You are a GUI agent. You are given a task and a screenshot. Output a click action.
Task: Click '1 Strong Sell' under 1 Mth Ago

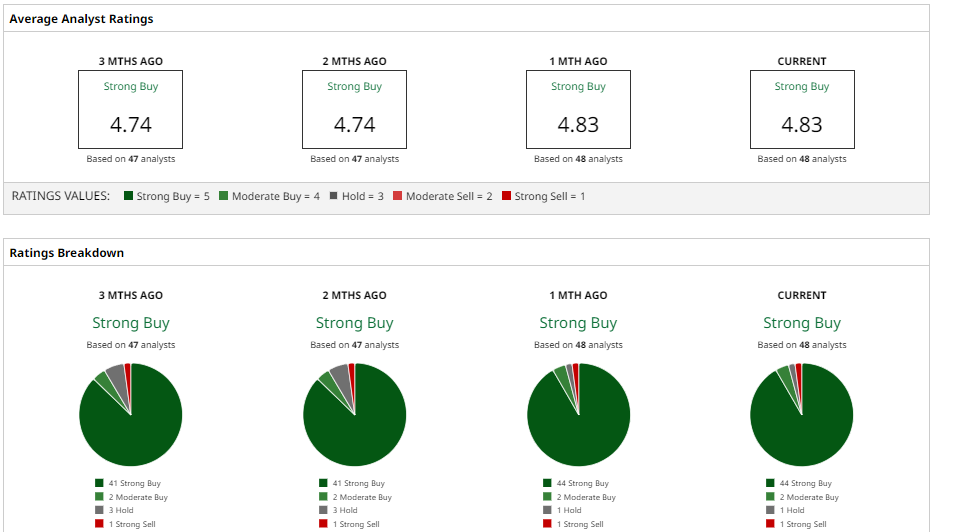tap(580, 524)
